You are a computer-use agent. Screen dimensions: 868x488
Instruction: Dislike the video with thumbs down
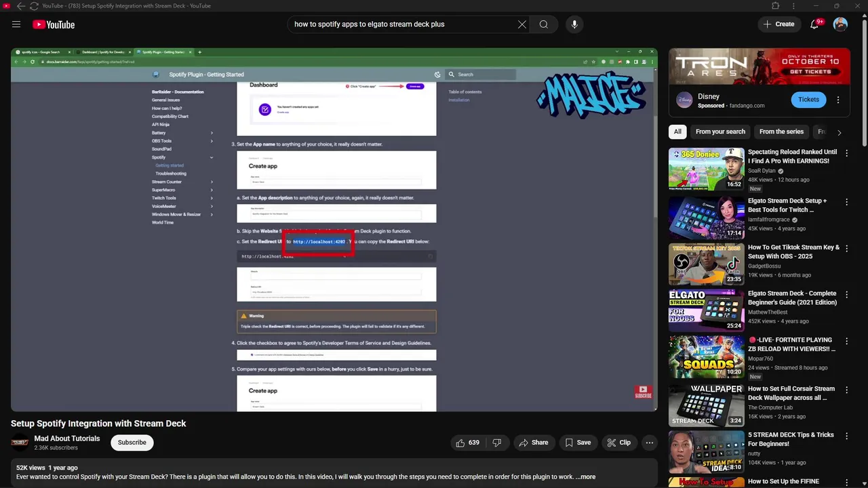pos(497,443)
